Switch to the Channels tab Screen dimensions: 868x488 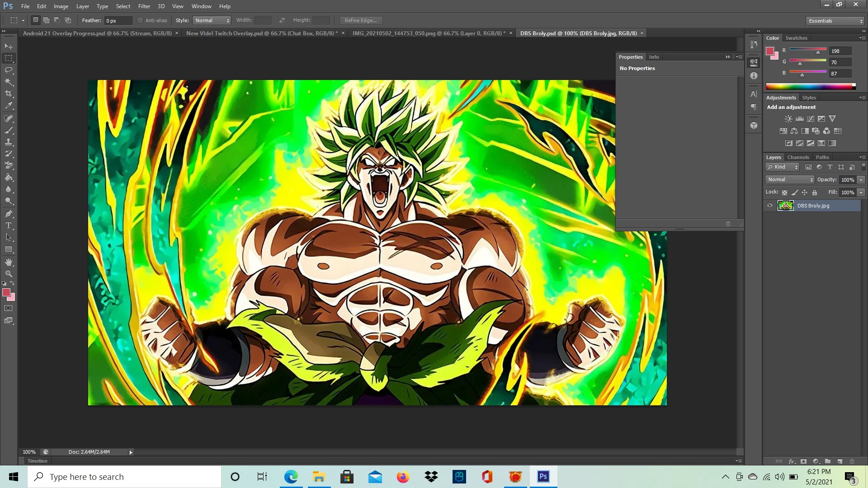(798, 157)
